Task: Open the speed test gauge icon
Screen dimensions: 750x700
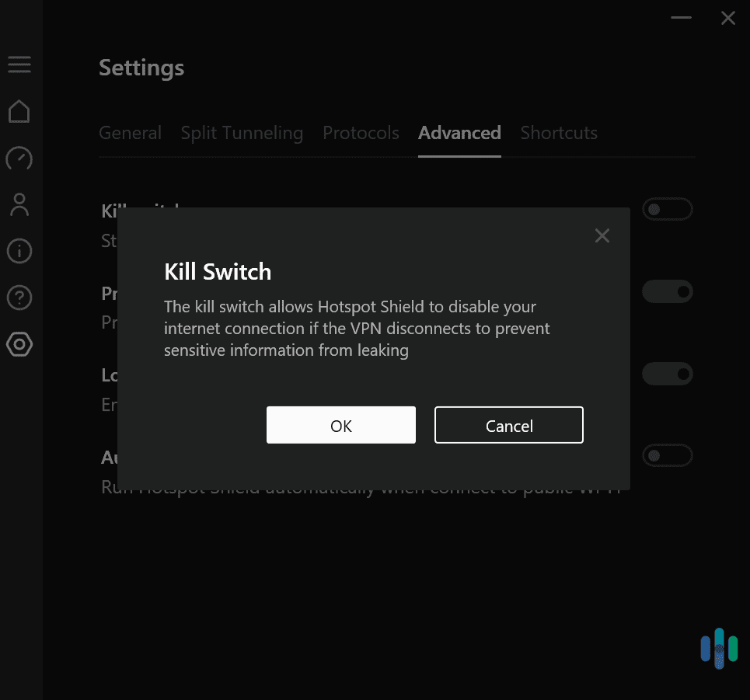Action: click(19, 158)
